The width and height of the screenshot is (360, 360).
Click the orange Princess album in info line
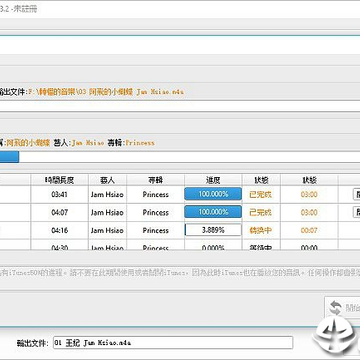[140, 143]
